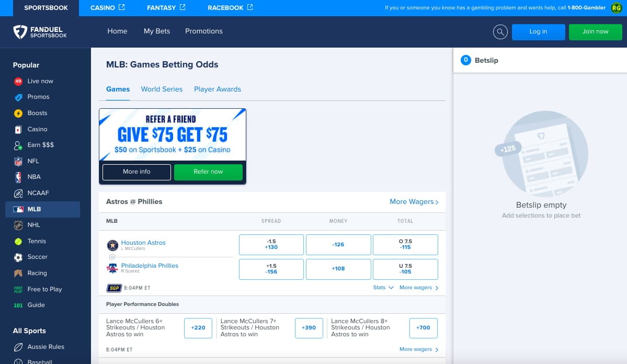Click the Promos tag icon

click(x=18, y=97)
